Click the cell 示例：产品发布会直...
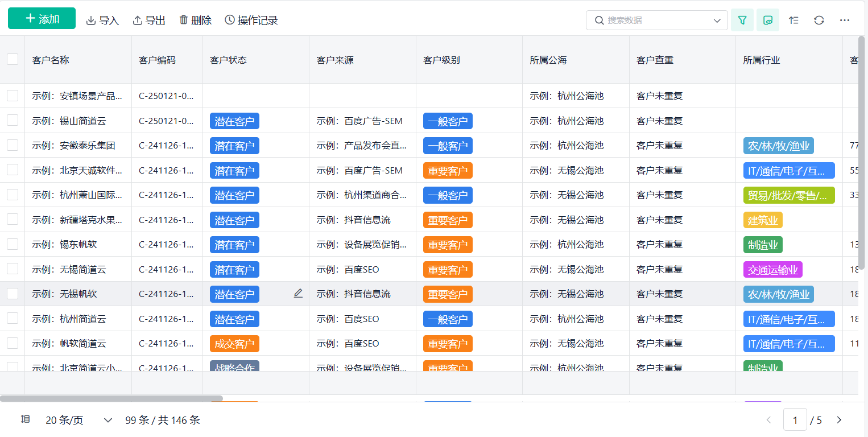 (x=362, y=146)
